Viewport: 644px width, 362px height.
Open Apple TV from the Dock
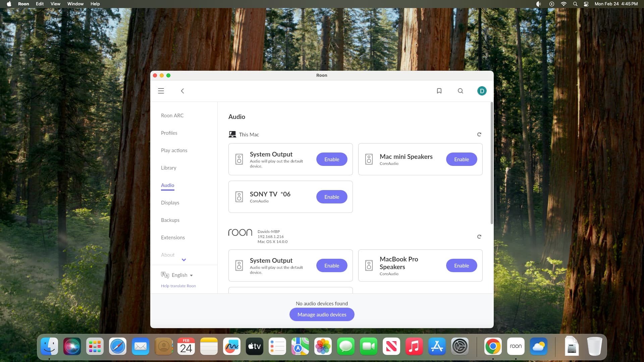pyautogui.click(x=255, y=346)
